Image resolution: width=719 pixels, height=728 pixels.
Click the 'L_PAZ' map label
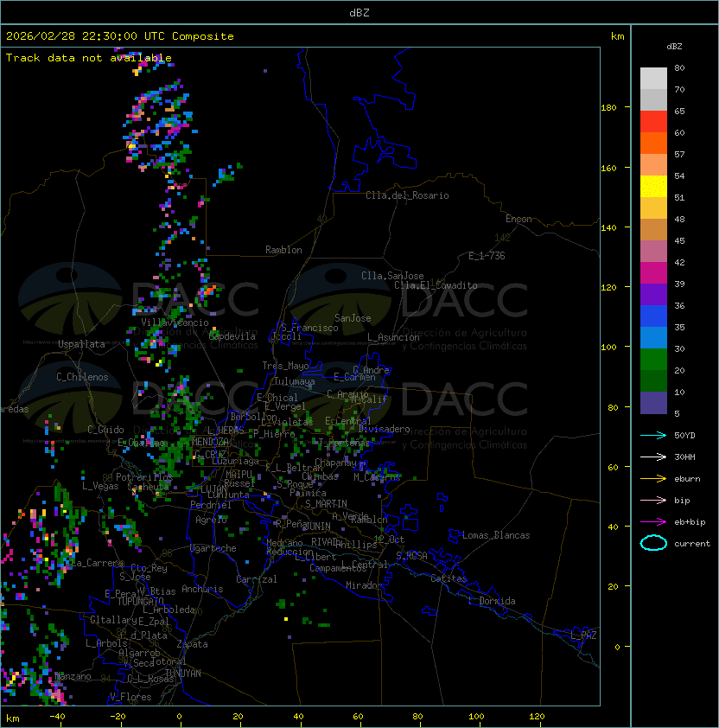(x=583, y=635)
